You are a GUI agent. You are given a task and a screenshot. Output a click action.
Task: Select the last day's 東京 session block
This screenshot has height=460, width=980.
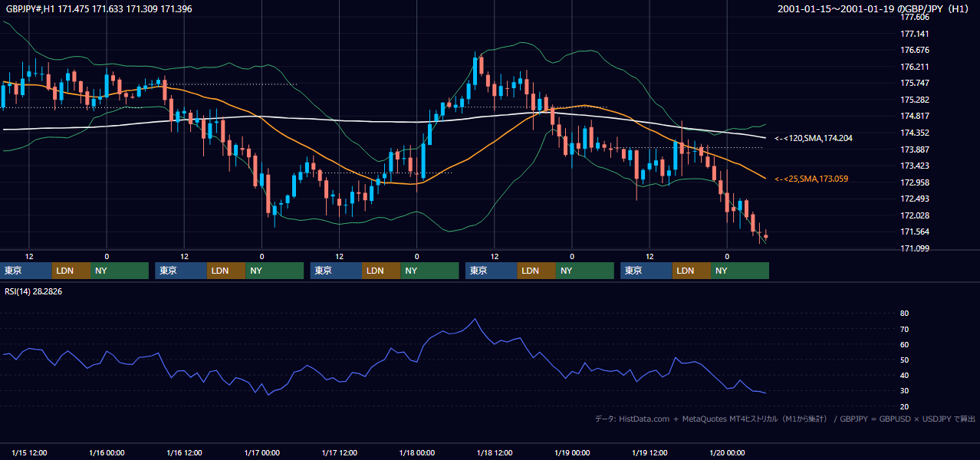tap(646, 271)
